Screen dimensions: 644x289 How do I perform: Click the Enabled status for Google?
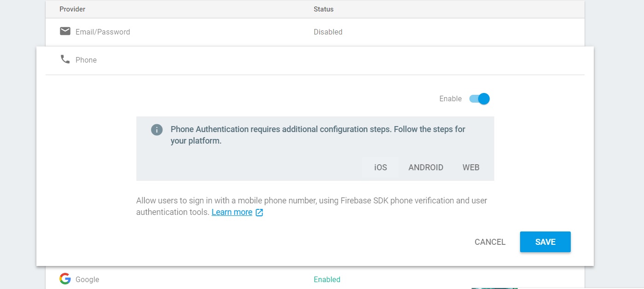327,279
